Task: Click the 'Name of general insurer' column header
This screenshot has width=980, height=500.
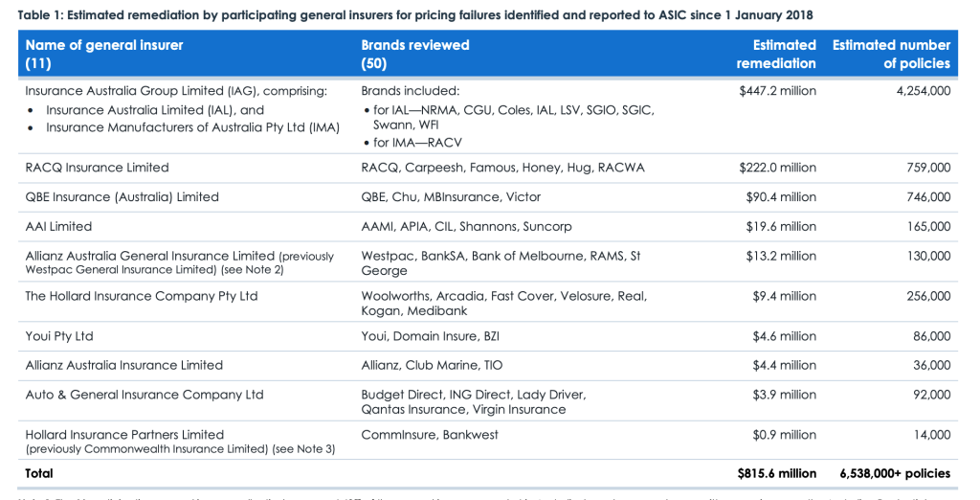Action: click(x=103, y=45)
